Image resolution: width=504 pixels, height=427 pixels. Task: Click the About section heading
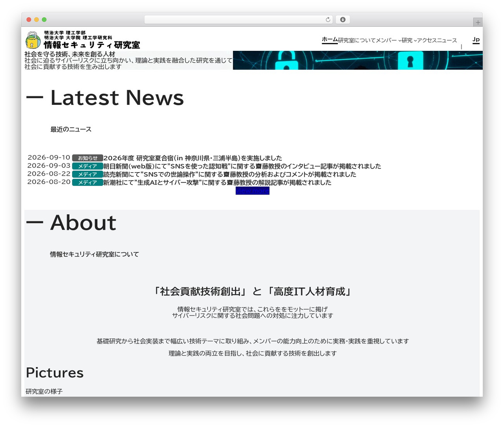(x=83, y=223)
